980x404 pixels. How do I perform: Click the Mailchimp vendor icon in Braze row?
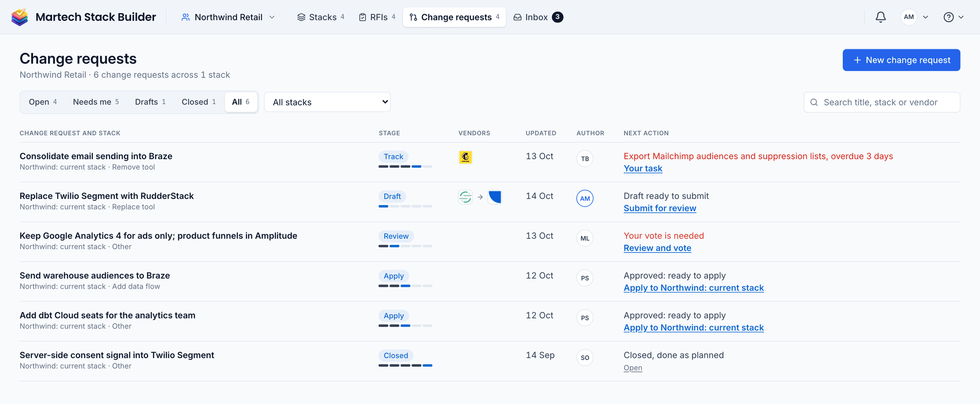click(465, 157)
